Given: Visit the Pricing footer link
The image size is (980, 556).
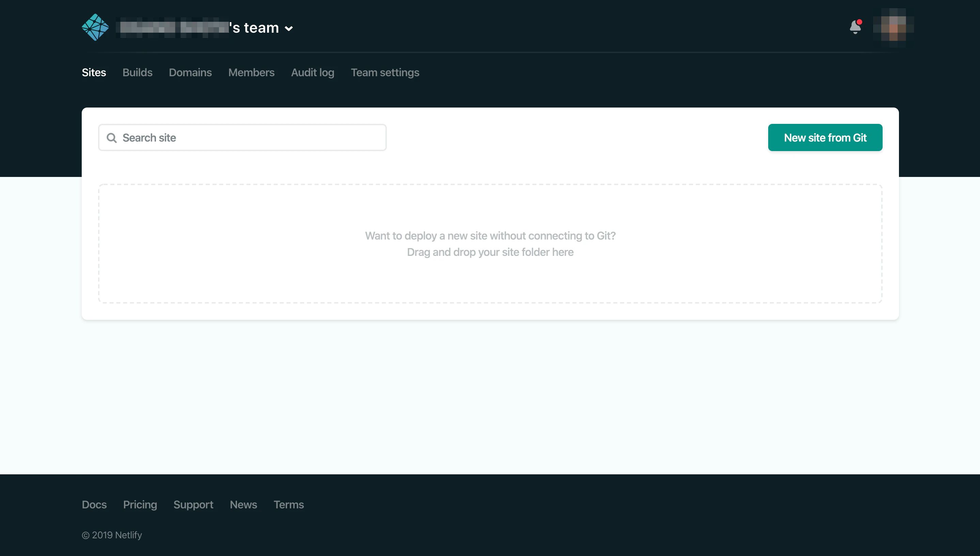Looking at the screenshot, I should [140, 504].
